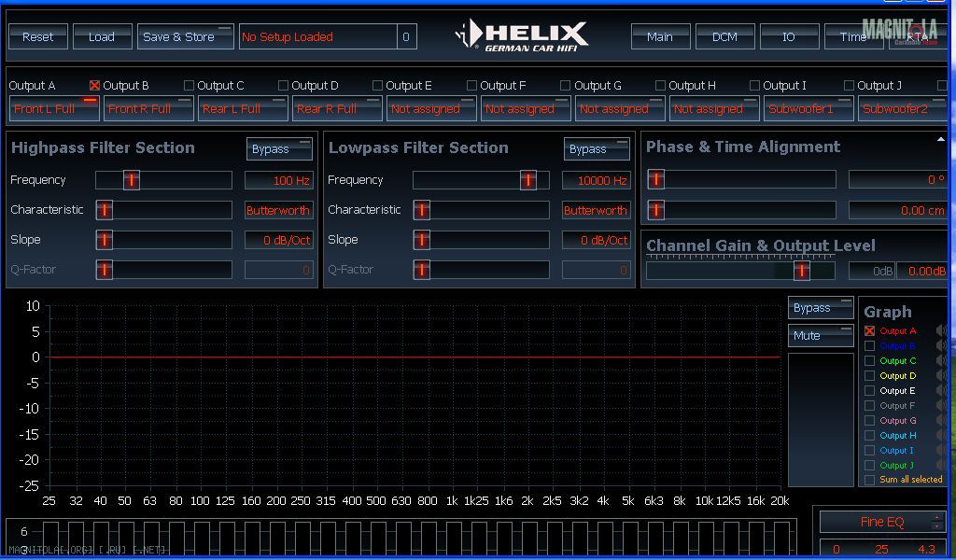Open the Fine EQ mode selector

(x=881, y=522)
